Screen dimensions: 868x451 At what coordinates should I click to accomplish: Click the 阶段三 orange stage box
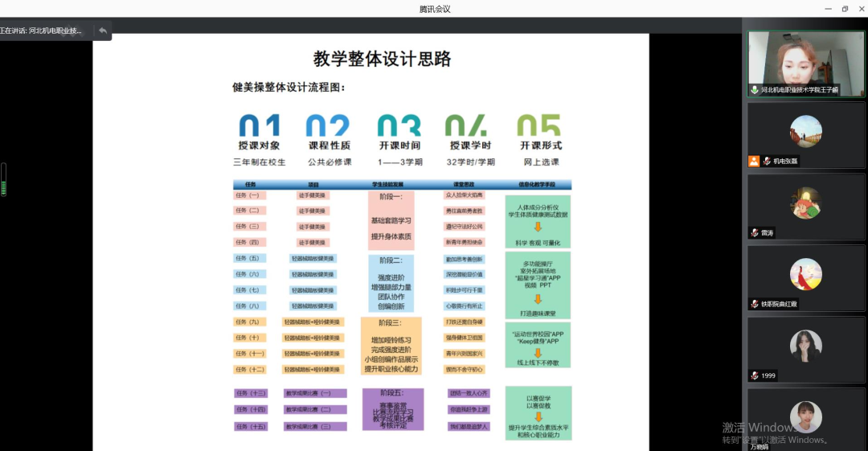tap(391, 346)
